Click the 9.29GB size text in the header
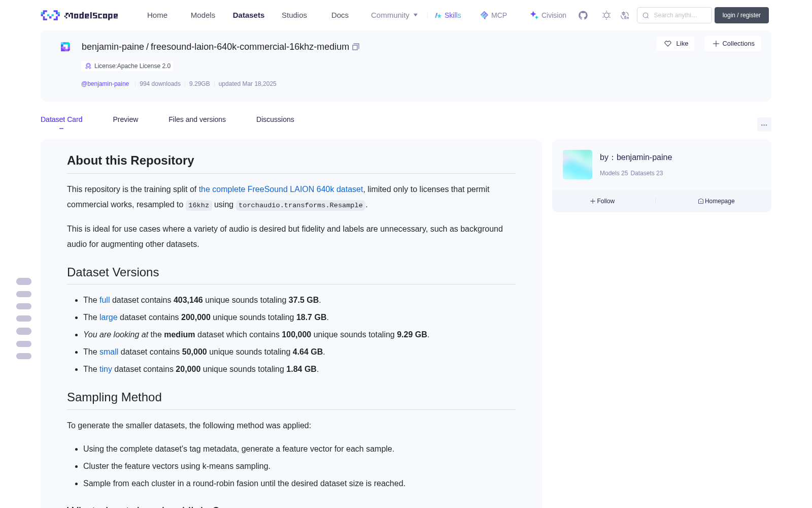The width and height of the screenshot is (812, 508). (x=199, y=84)
